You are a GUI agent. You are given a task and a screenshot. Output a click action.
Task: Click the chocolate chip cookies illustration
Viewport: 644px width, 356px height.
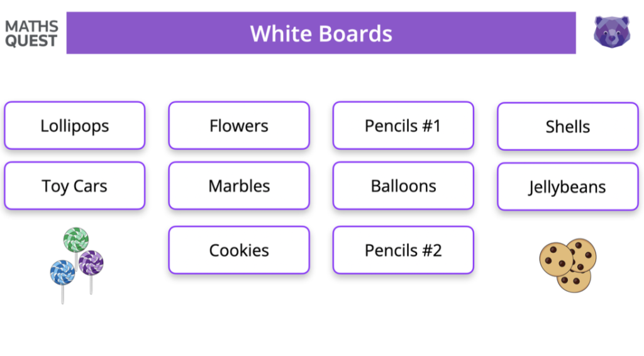pos(568,265)
